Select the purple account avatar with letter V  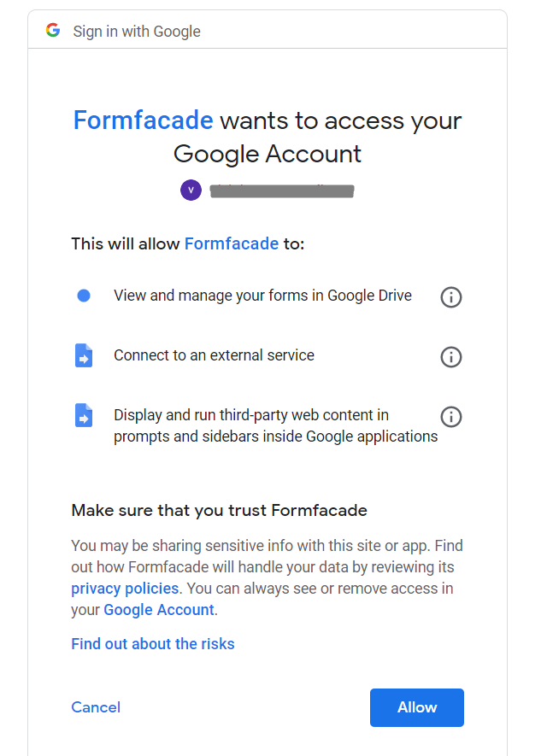(191, 190)
